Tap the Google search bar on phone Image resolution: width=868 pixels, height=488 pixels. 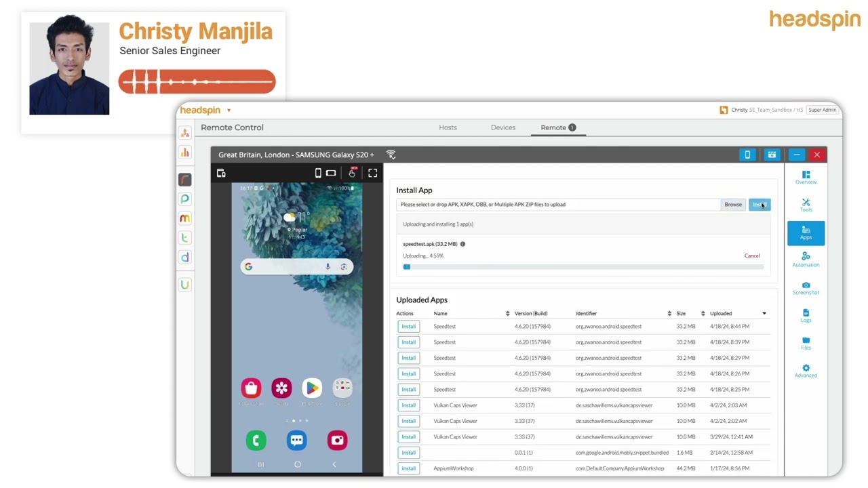click(x=297, y=267)
